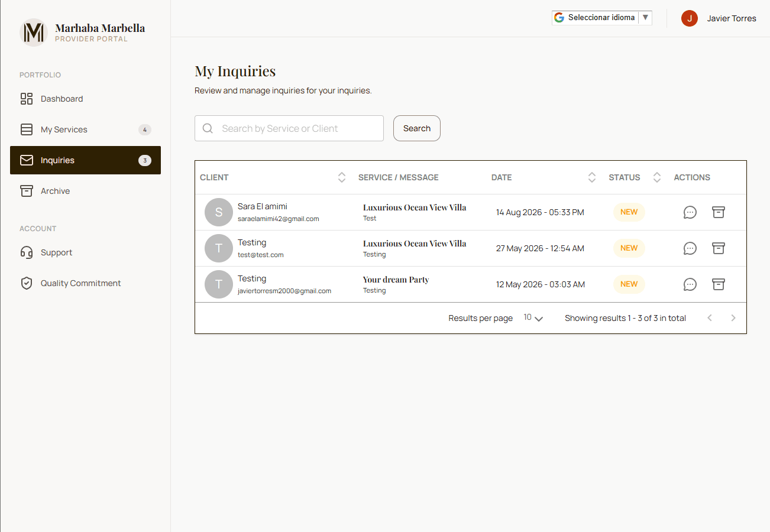Click the Your dream Party service title
Screen dimensions: 770x532
coord(396,280)
